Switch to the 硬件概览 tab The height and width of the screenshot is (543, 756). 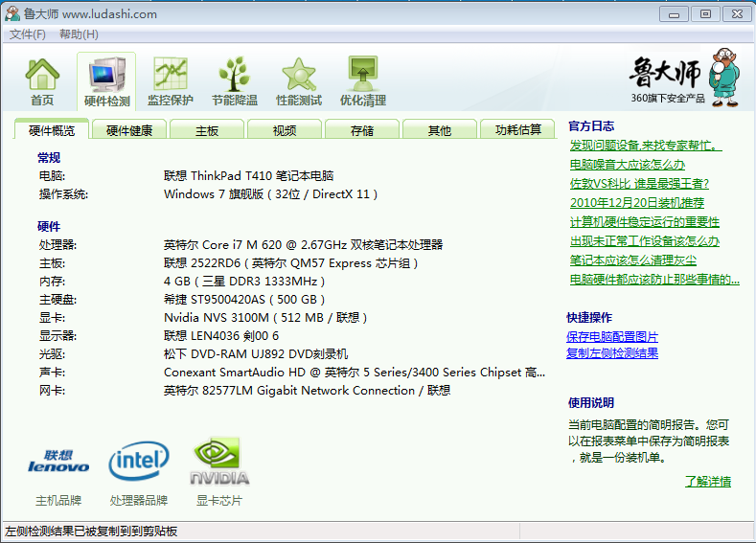click(x=52, y=130)
